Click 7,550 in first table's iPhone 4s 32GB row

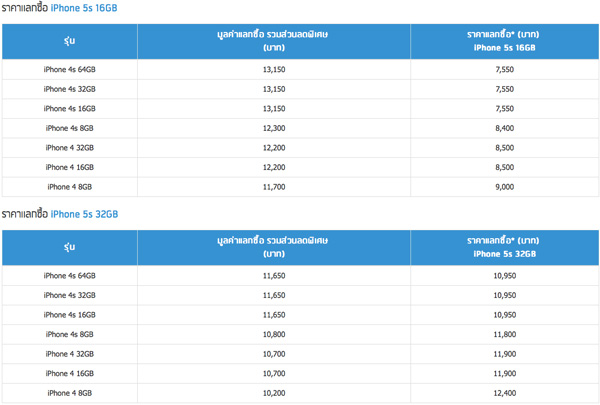click(504, 89)
